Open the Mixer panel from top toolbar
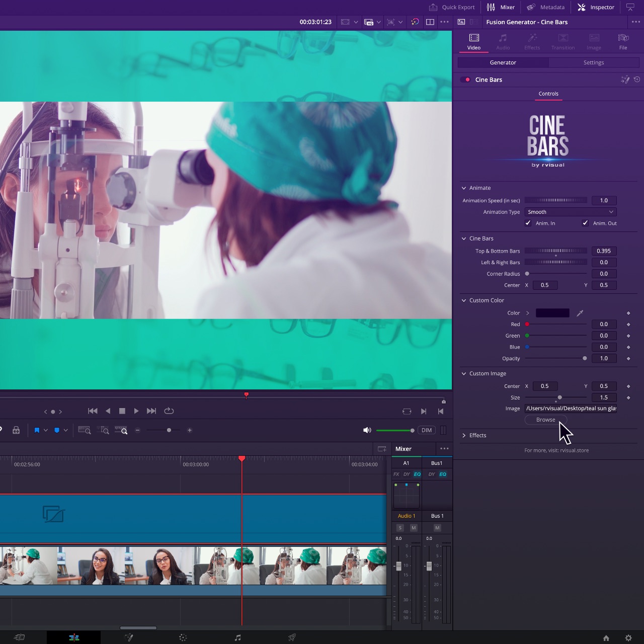The width and height of the screenshot is (644, 644). coord(501,7)
